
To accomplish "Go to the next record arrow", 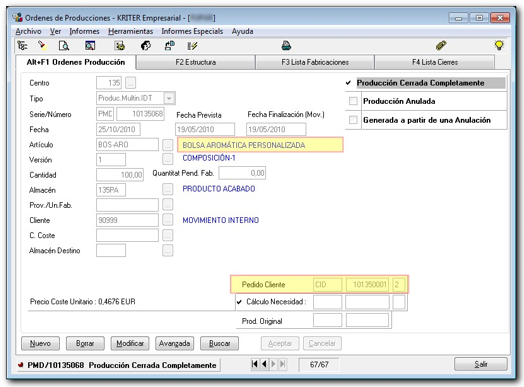I will click(x=273, y=364).
